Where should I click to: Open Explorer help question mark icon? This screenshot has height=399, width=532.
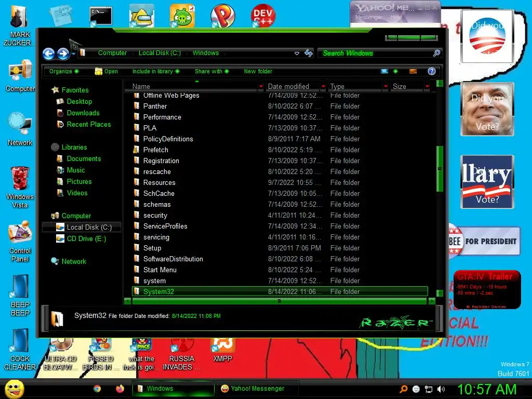point(432,71)
